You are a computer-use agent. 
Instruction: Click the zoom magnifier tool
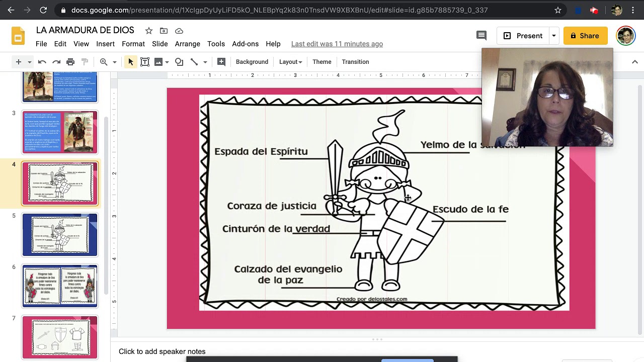[104, 62]
